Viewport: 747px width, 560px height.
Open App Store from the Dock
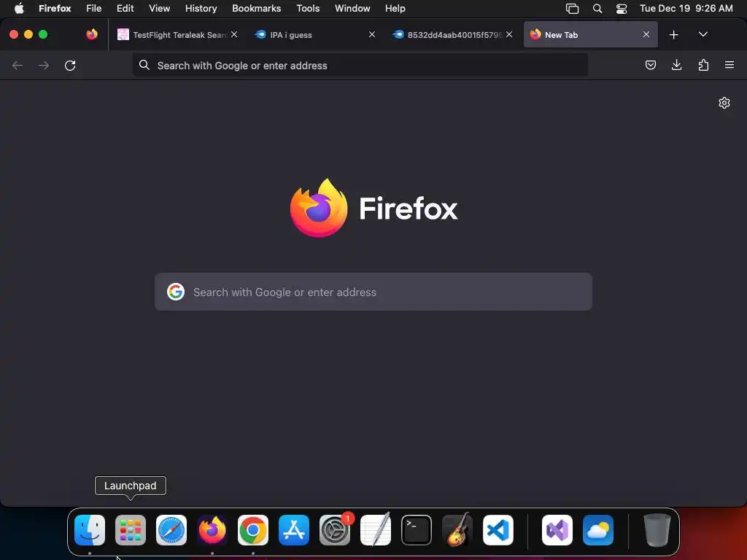click(294, 529)
